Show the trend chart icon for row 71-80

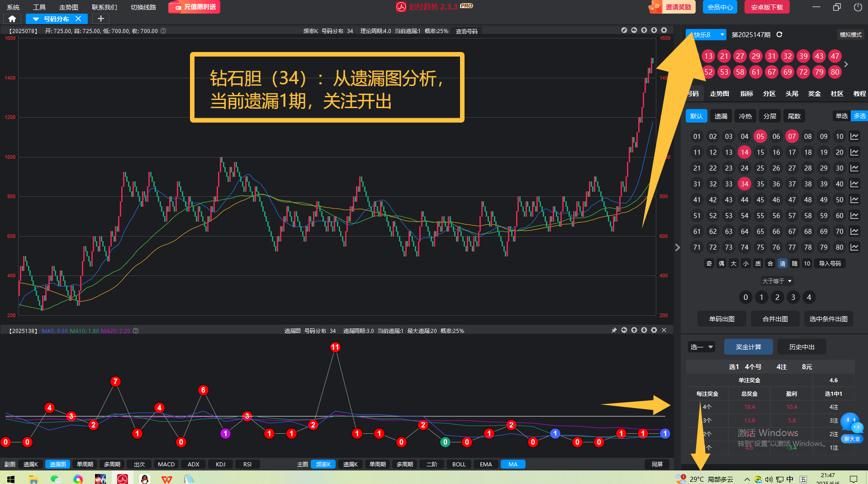854,247
